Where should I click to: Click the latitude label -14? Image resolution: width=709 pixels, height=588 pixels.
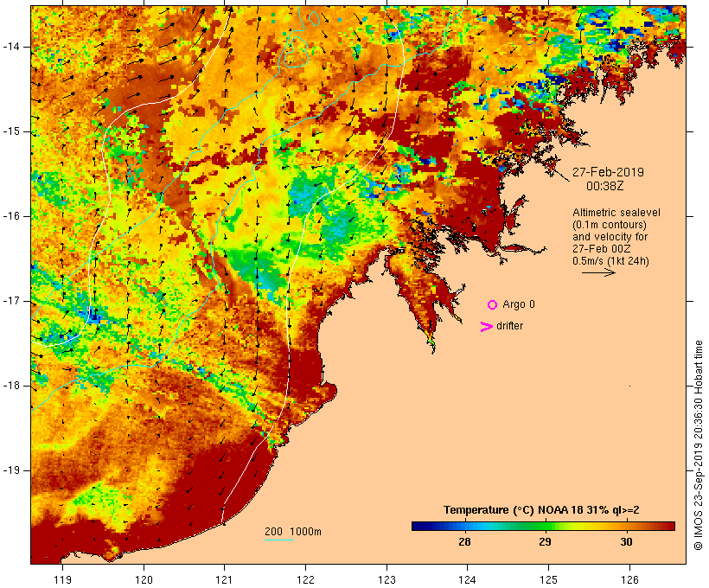pyautogui.click(x=11, y=47)
